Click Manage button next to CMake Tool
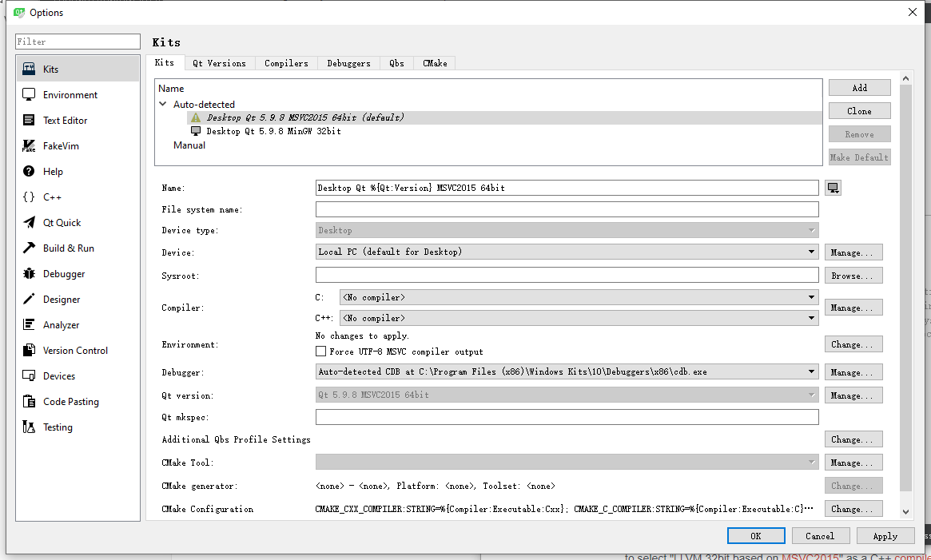The height and width of the screenshot is (560, 931). click(x=853, y=463)
